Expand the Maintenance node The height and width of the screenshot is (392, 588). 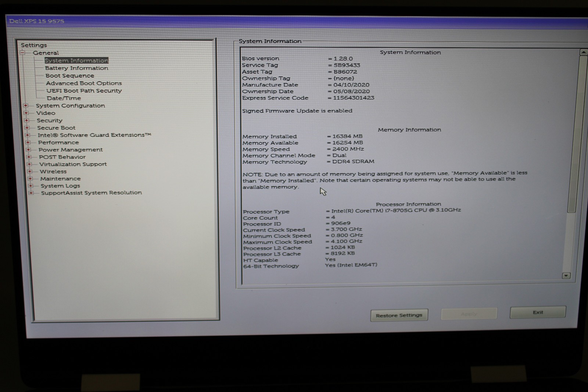[x=30, y=179]
